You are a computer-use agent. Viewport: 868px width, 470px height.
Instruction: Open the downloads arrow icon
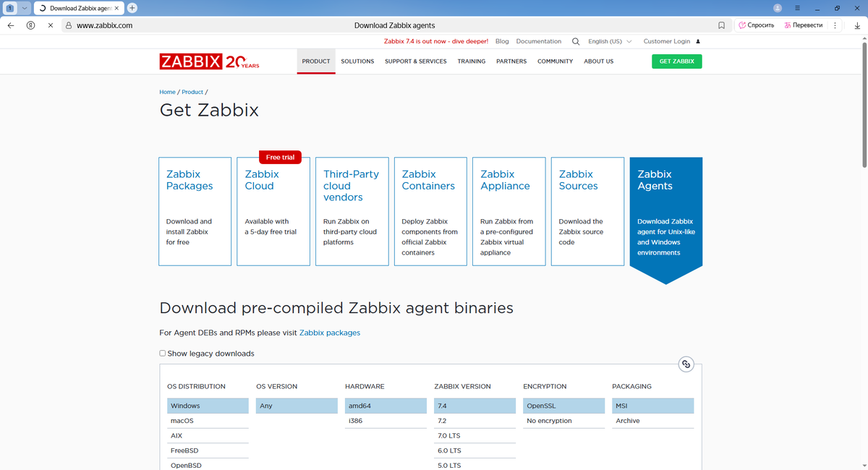(x=857, y=25)
